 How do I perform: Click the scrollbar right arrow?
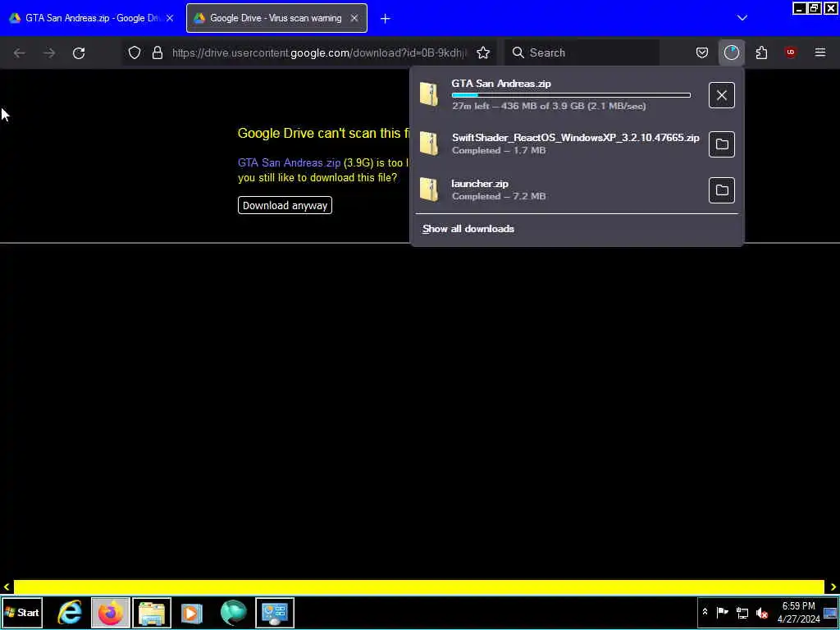click(x=833, y=587)
